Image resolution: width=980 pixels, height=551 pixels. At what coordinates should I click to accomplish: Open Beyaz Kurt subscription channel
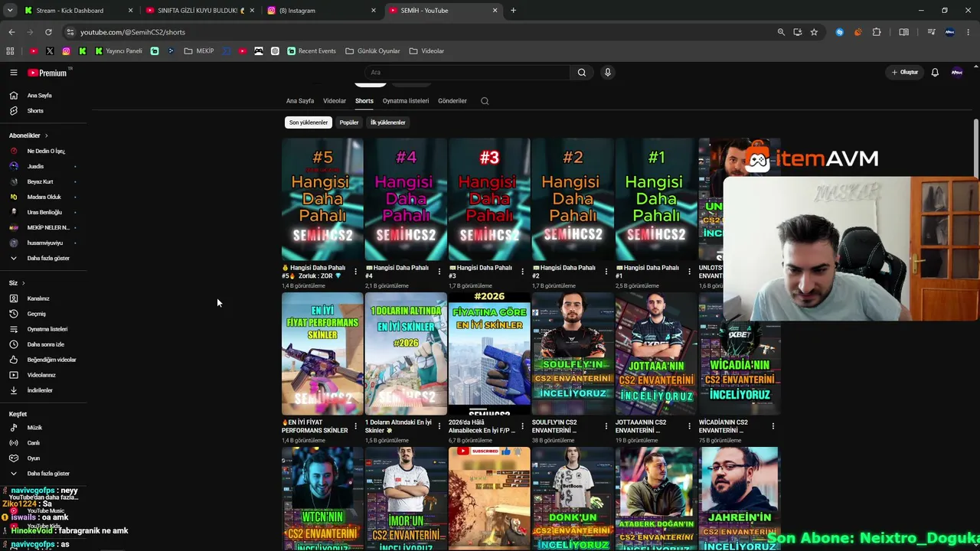click(x=41, y=181)
